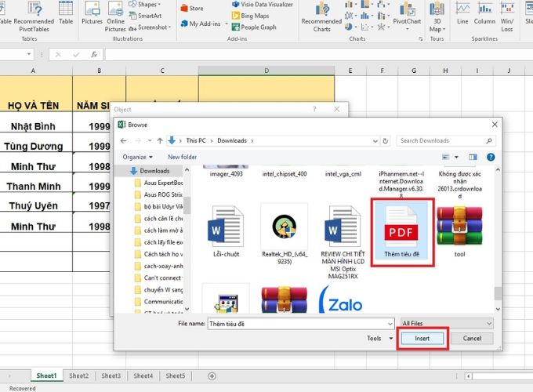
Task: Insert a Table from the ribbon
Action: pos(66,13)
